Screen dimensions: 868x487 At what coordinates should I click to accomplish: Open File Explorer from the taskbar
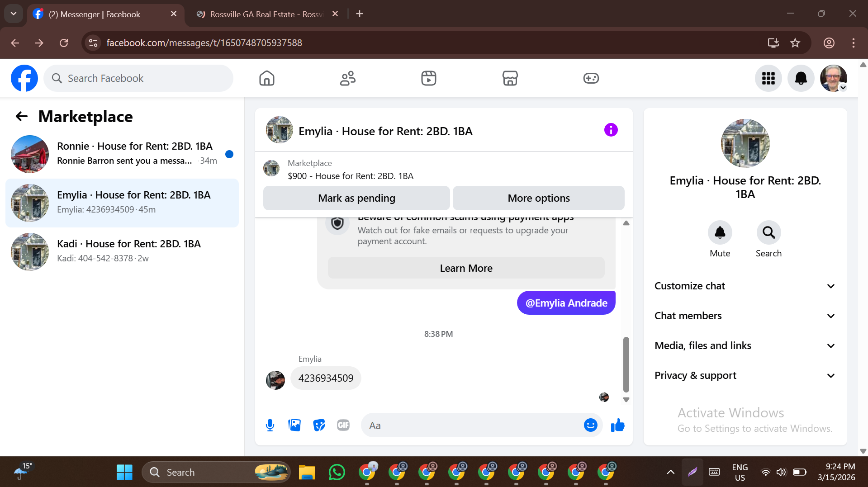click(307, 472)
